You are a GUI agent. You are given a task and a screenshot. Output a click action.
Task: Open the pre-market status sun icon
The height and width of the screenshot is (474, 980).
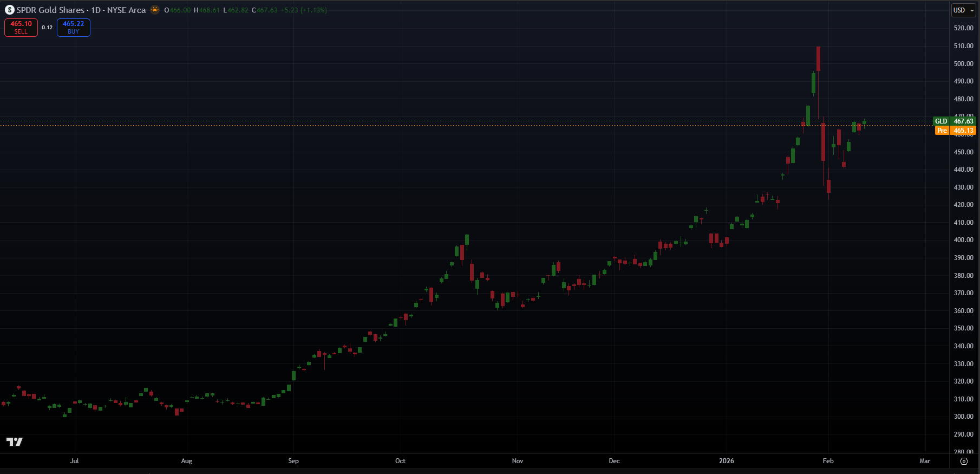click(155, 10)
